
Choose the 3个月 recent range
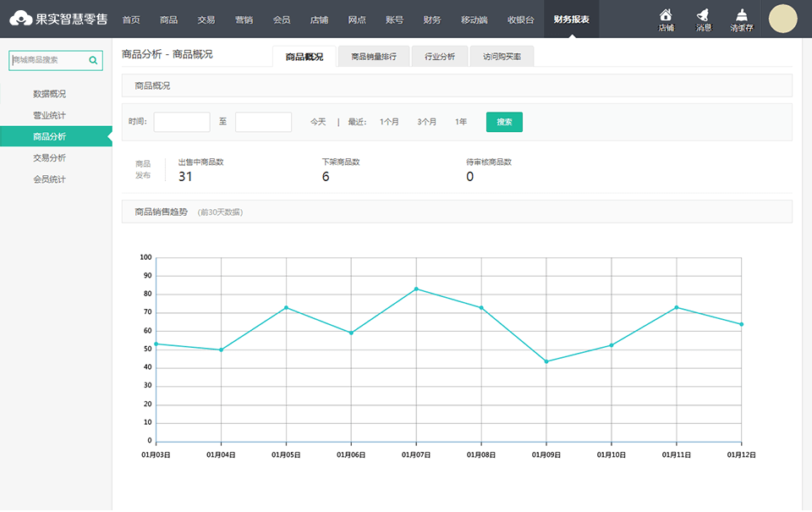coord(427,122)
